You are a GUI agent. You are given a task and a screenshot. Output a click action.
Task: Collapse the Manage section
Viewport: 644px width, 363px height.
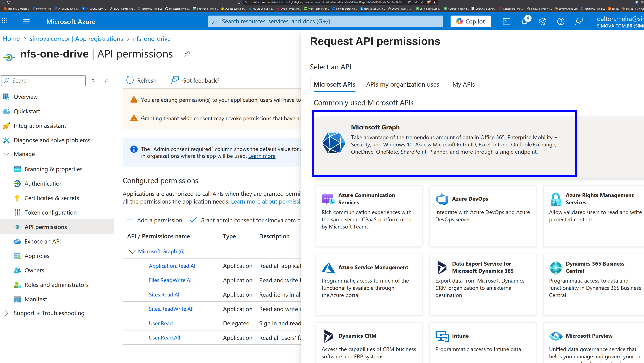point(7,154)
